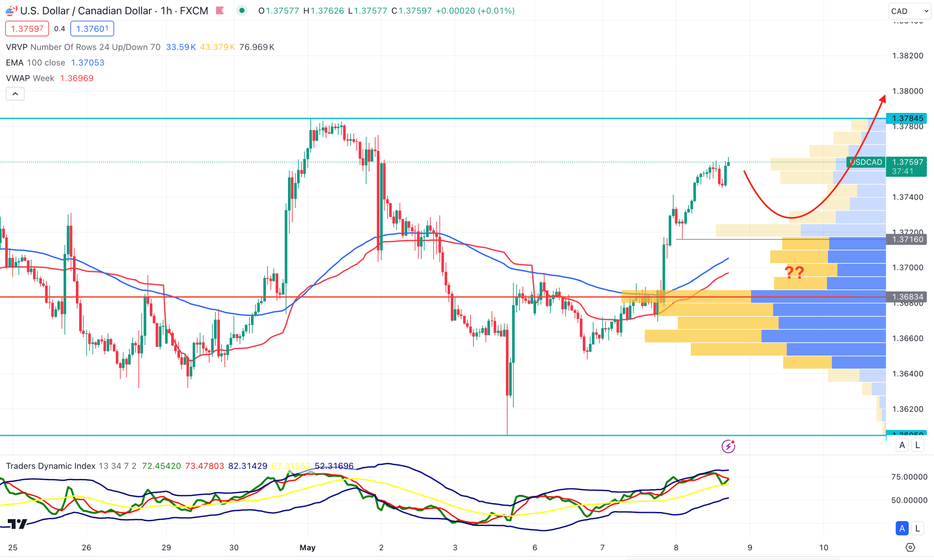Collapse the indicator legend with the chevron

[x=15, y=94]
